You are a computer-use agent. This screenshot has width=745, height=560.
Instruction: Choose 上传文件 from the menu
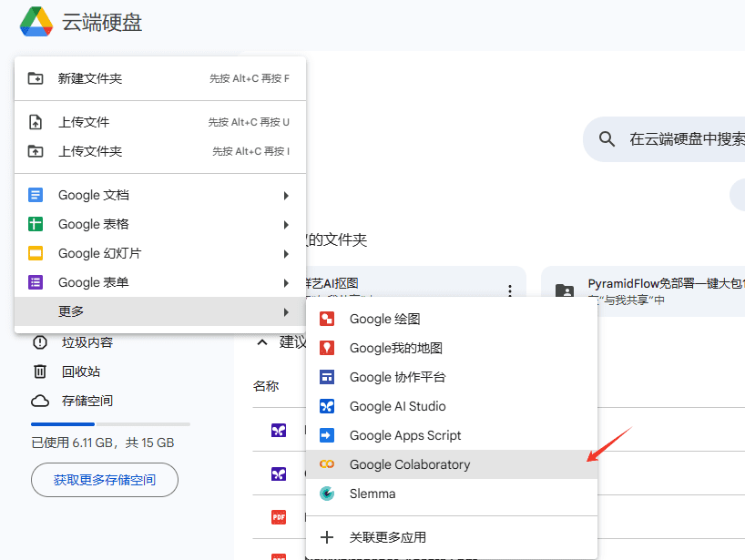[160, 122]
